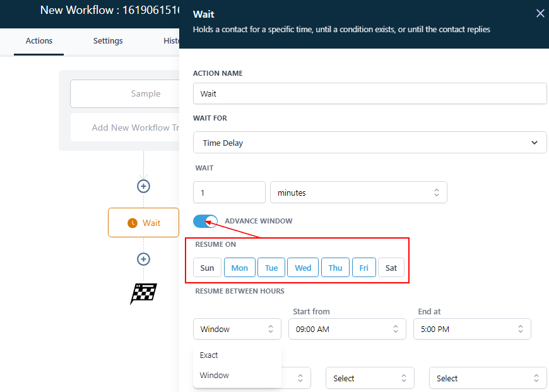Click the orange clock icon in Wait node

133,223
